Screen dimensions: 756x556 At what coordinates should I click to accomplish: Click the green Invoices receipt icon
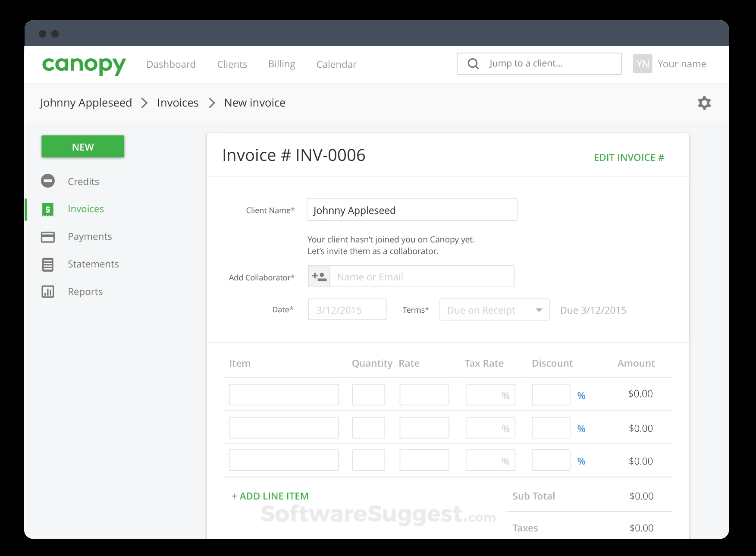(x=47, y=209)
